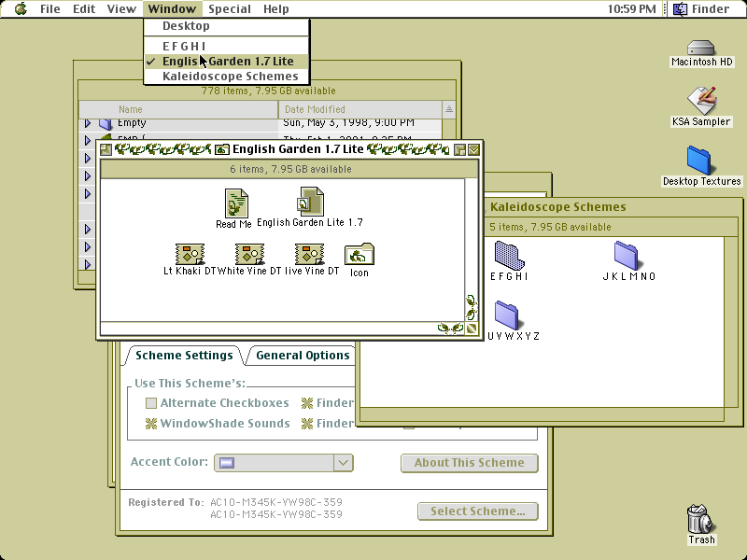
Task: Open the Accent Color dropdown arrow
Action: 343,462
